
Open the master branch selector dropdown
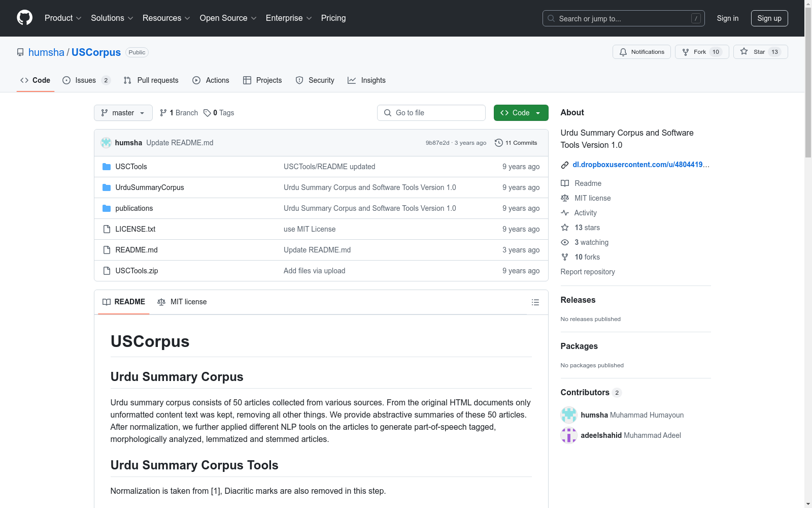click(x=123, y=113)
